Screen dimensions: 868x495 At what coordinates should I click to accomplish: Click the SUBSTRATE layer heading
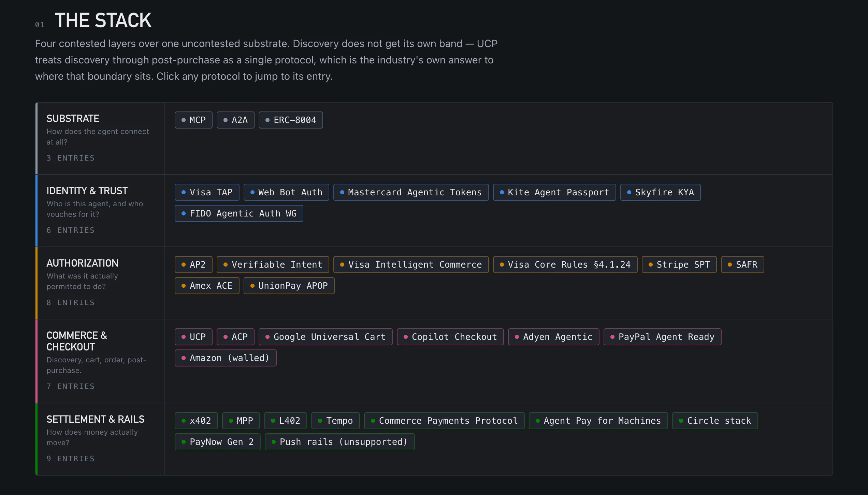(73, 119)
